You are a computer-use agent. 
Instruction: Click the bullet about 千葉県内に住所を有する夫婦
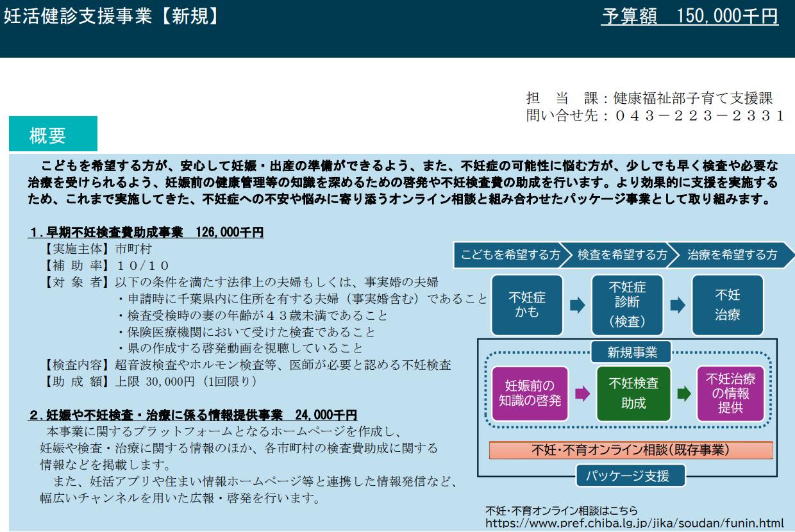pos(301,299)
